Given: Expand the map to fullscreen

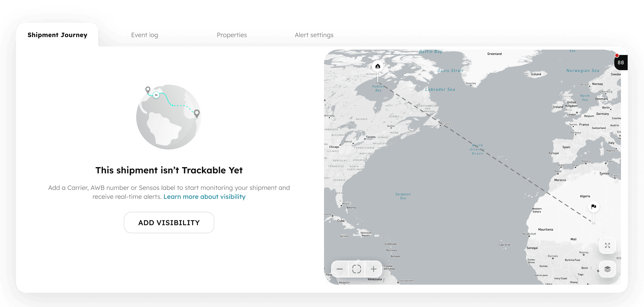Looking at the screenshot, I should point(607,245).
